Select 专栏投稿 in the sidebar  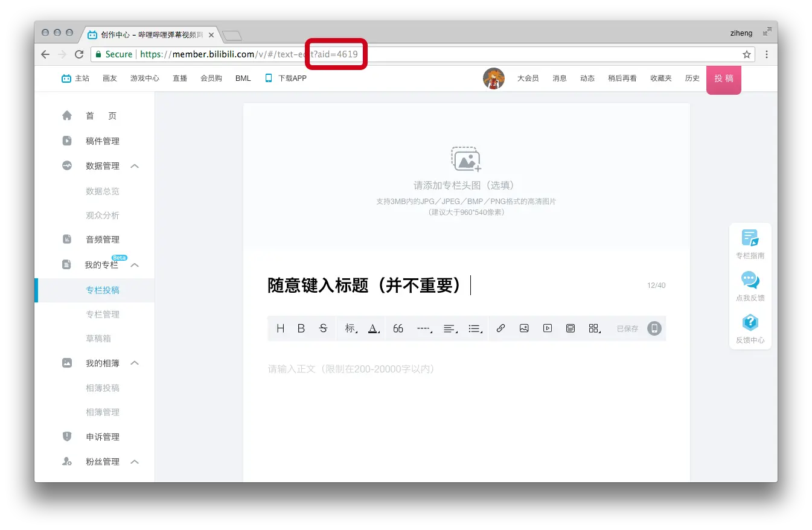click(103, 290)
